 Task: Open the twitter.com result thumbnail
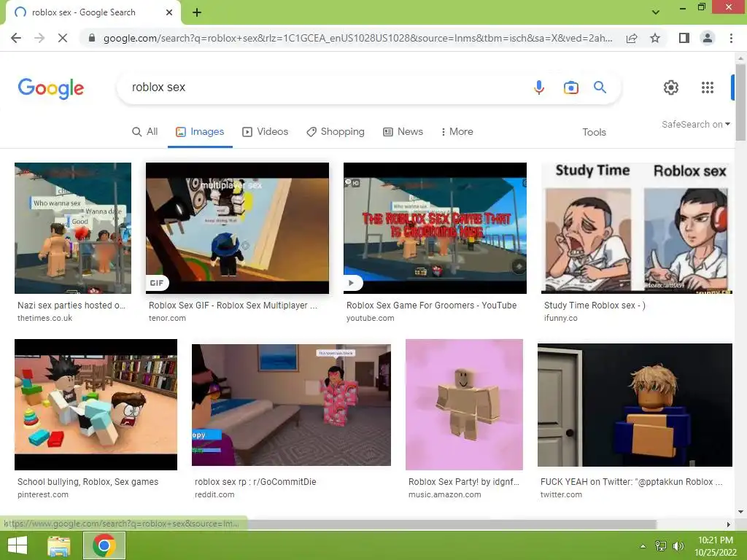pos(635,405)
